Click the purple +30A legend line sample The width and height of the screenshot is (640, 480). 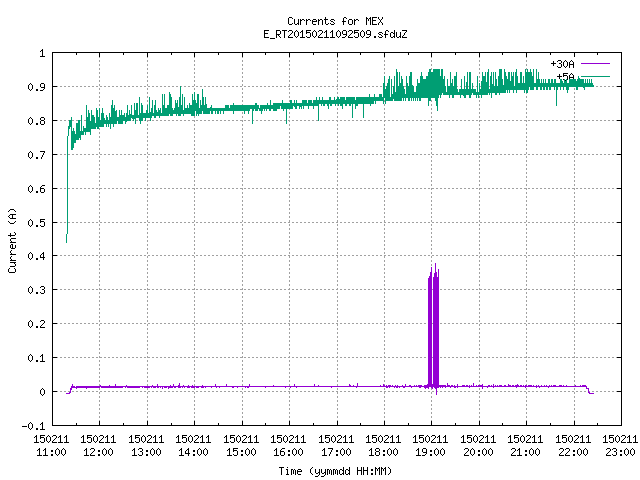595,64
